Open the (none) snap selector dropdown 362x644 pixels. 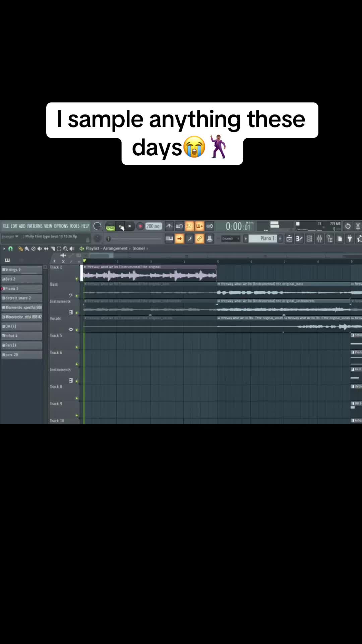pos(231,238)
